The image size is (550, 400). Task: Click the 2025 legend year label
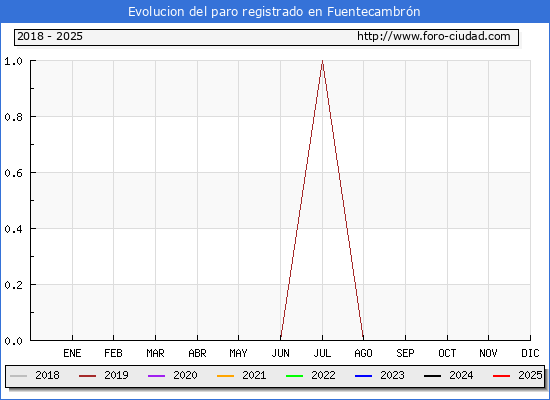click(530, 375)
